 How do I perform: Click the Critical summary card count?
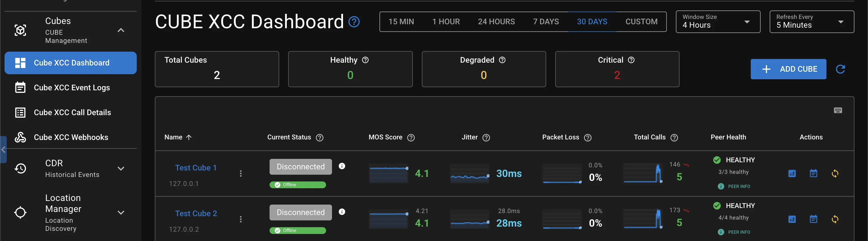click(617, 75)
